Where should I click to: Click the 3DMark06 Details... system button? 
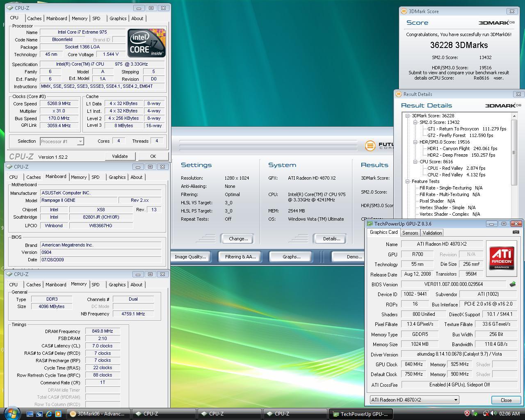331,239
